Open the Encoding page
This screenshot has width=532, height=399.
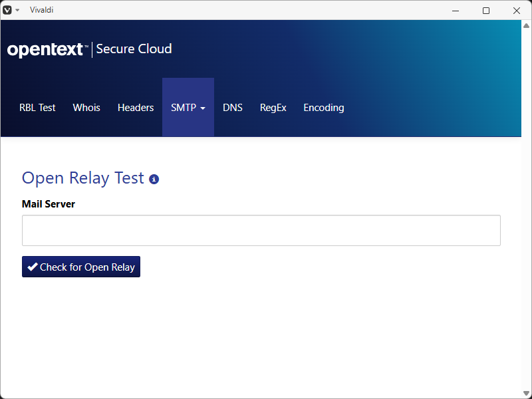tap(324, 108)
